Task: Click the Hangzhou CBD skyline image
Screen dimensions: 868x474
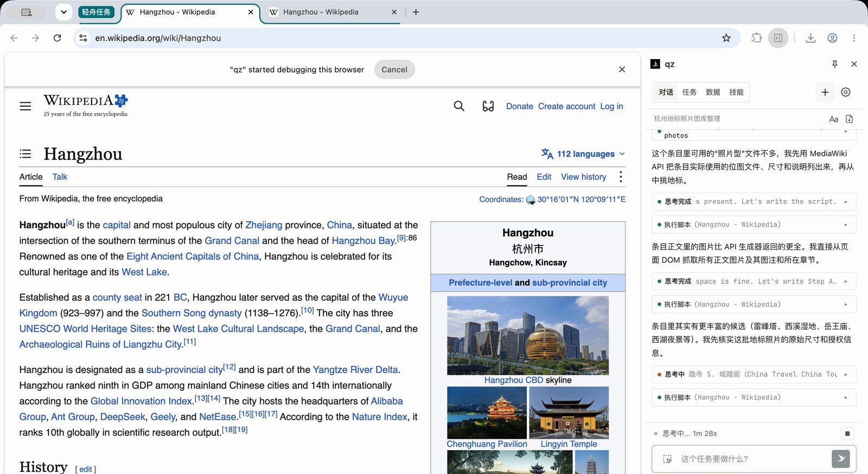Action: click(528, 336)
